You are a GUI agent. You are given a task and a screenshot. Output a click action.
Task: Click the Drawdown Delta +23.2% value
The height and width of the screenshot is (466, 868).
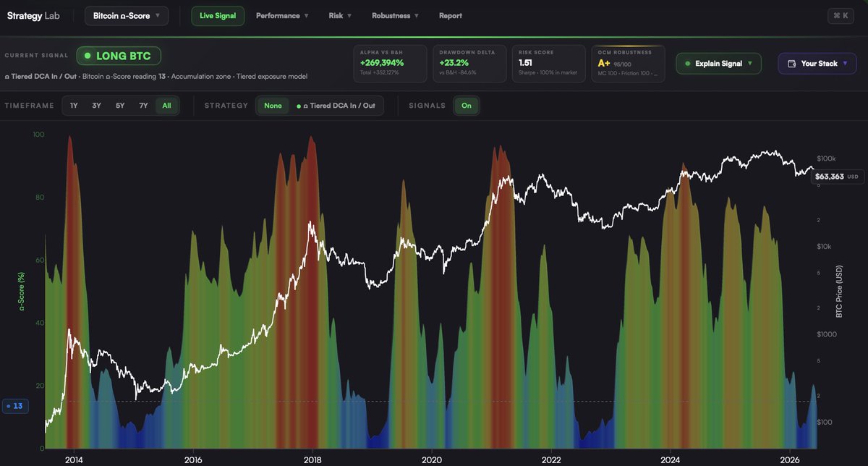tap(454, 63)
